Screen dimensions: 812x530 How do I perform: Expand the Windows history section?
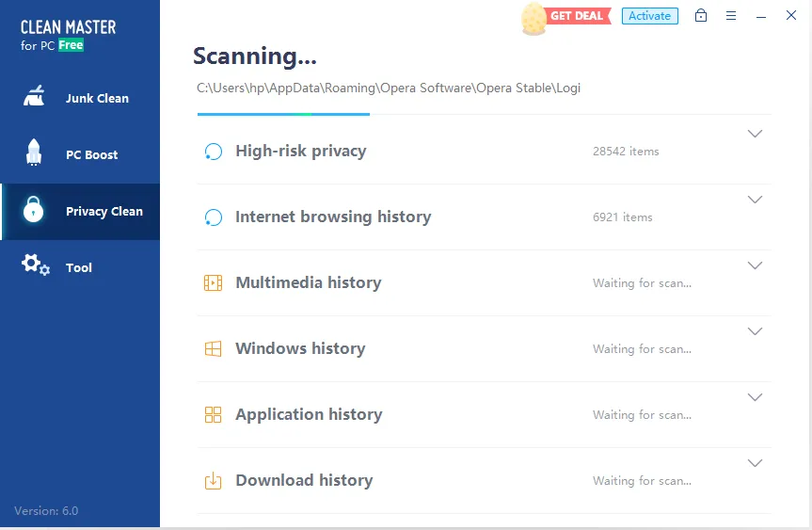coord(755,331)
